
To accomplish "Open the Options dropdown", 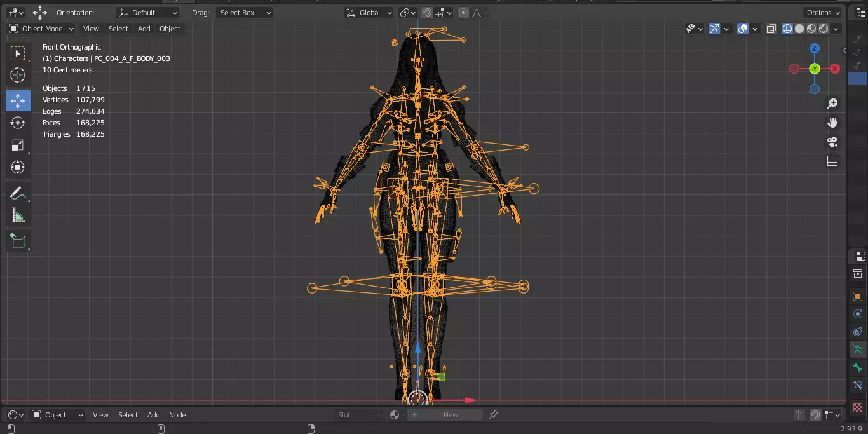I will 823,13.
